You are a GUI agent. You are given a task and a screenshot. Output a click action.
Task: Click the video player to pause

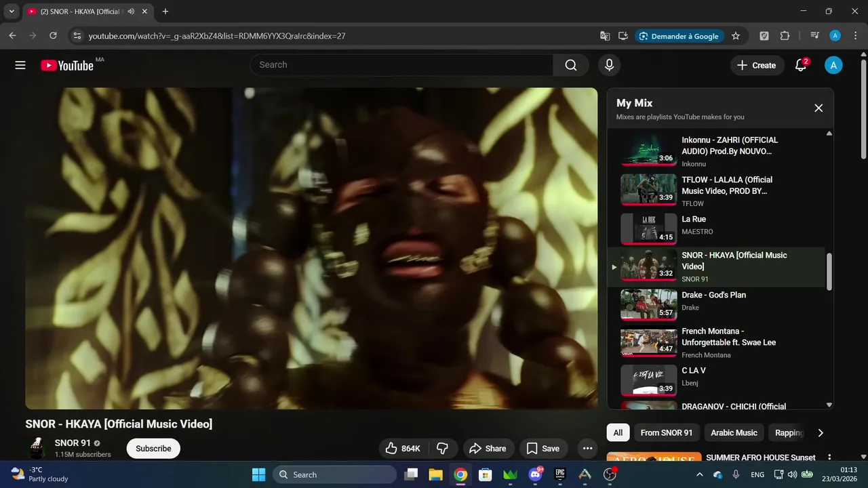pos(311,248)
